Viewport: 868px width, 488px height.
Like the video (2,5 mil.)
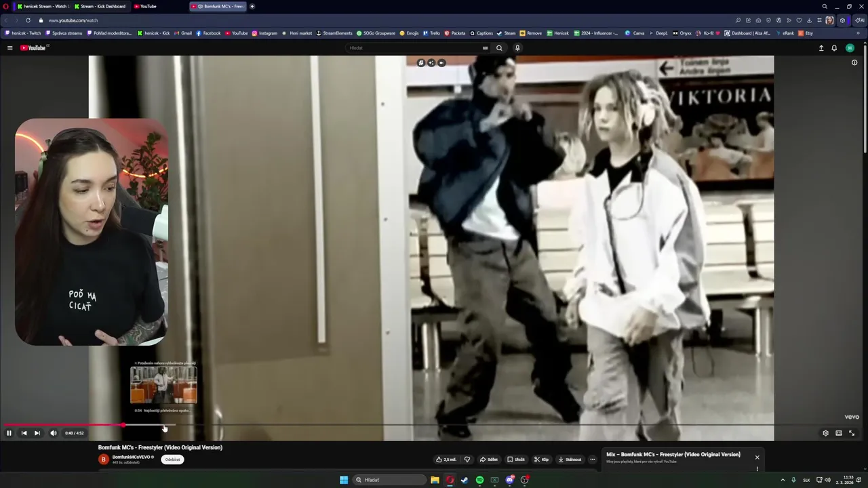coord(446,460)
